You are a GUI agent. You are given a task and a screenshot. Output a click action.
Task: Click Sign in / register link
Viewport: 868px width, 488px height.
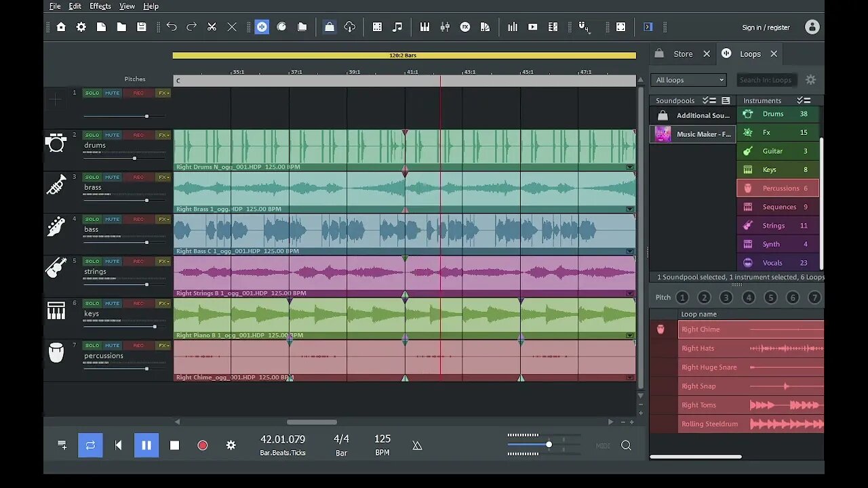coord(766,28)
